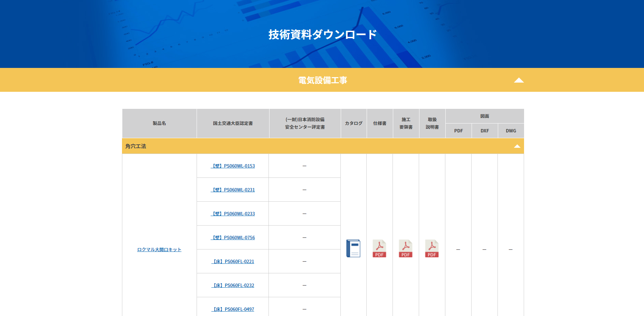
Task: Open the 施工要領書 PDF icon
Action: coord(405,248)
